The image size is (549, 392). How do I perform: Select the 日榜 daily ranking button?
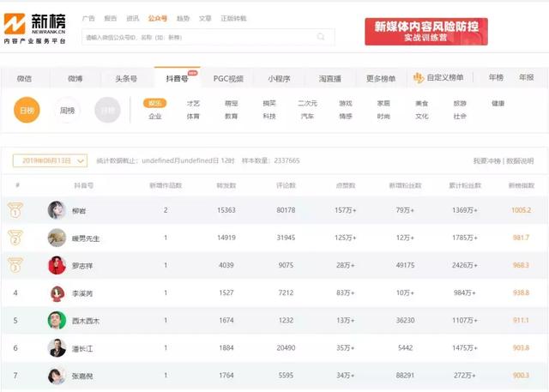click(27, 111)
